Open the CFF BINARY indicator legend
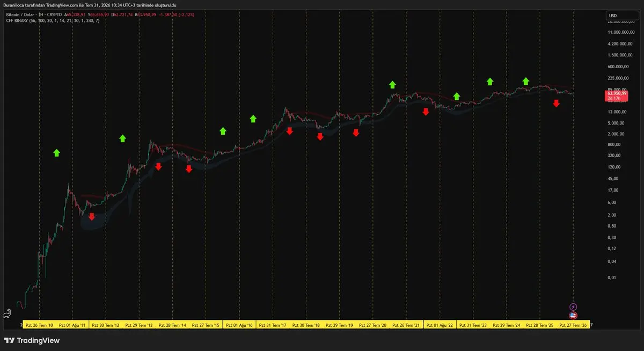 click(x=52, y=20)
